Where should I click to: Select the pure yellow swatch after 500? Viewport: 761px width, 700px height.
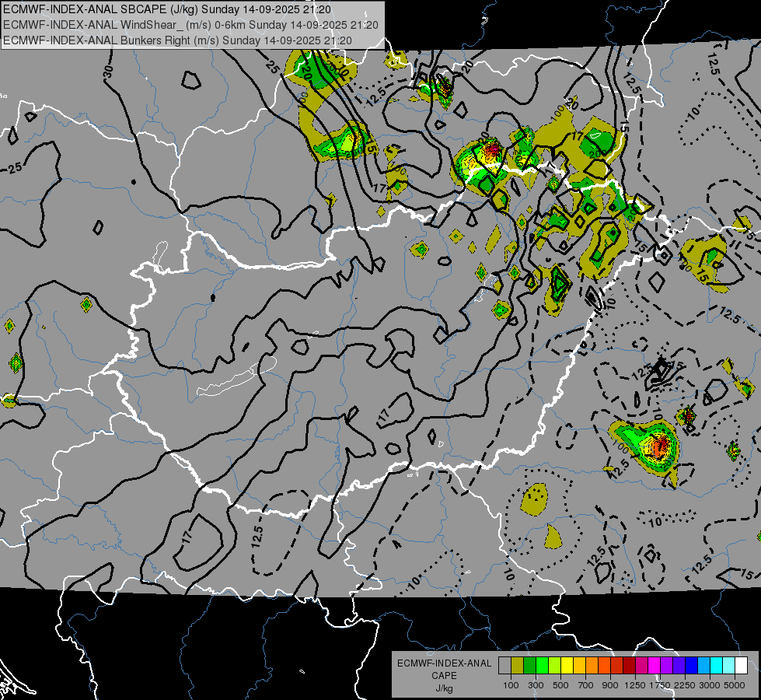pyautogui.click(x=567, y=666)
